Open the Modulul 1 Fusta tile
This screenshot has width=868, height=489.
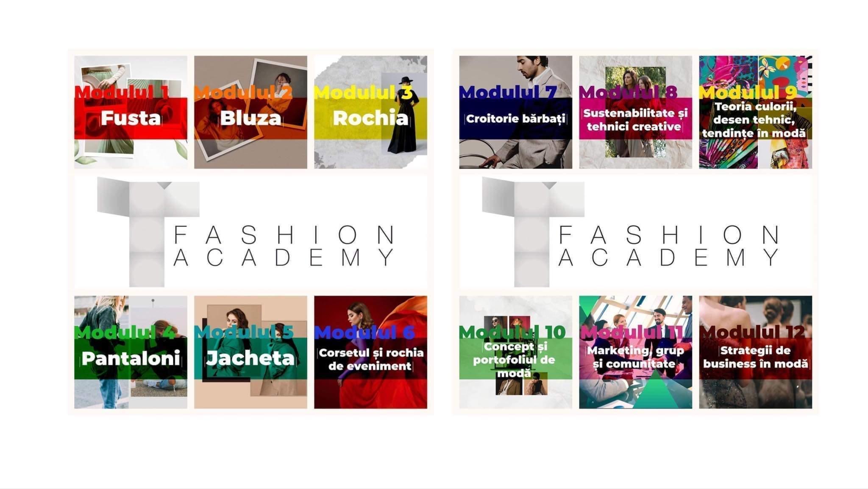pyautogui.click(x=131, y=112)
